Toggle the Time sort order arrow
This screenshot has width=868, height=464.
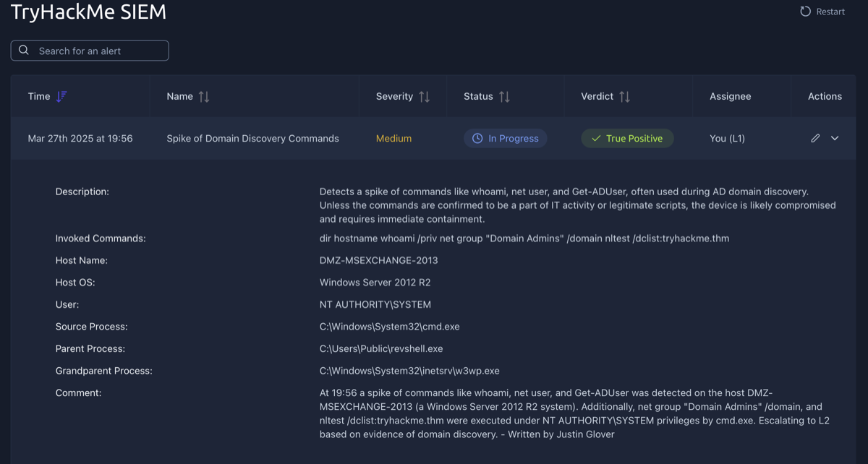(61, 95)
